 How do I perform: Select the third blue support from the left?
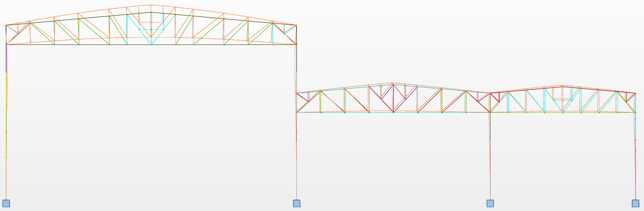(x=490, y=203)
